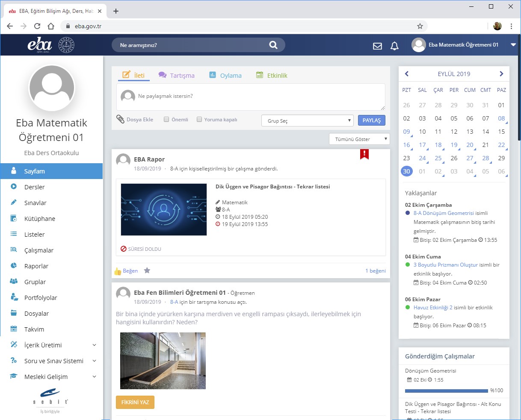Click the 1 beğeni link
521x420 pixels.
[376, 271]
